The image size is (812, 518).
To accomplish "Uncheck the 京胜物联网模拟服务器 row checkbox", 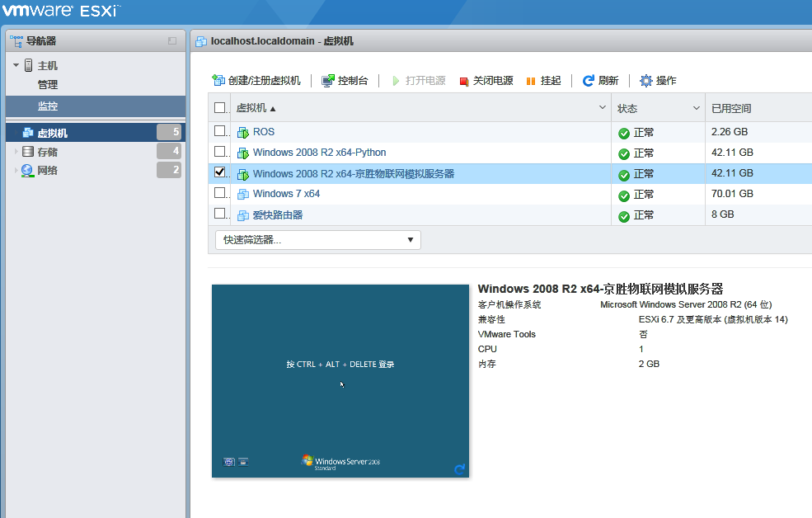I will [x=219, y=172].
